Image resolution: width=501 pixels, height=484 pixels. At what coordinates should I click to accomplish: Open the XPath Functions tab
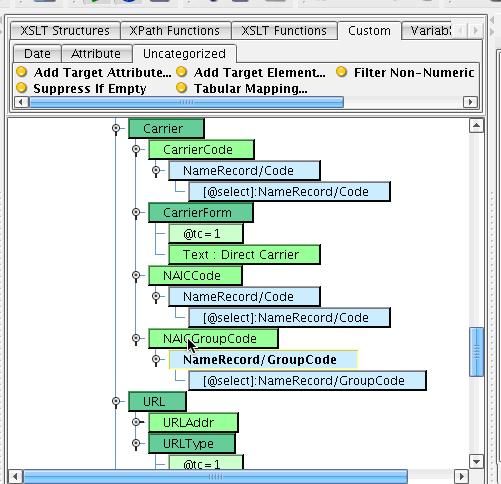tap(175, 31)
